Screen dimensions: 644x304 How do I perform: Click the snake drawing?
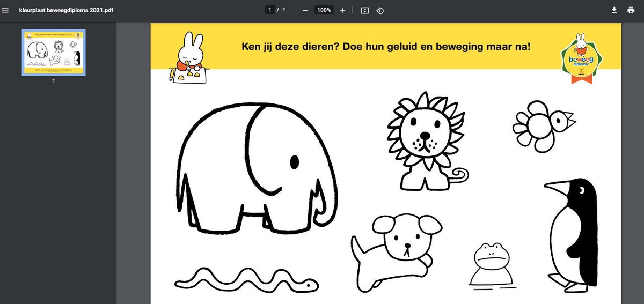[247, 280]
